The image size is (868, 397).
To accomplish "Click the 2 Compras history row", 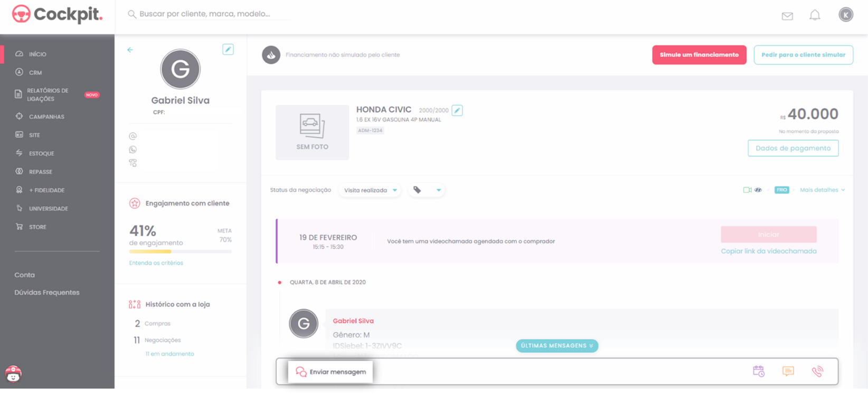I will [x=152, y=324].
